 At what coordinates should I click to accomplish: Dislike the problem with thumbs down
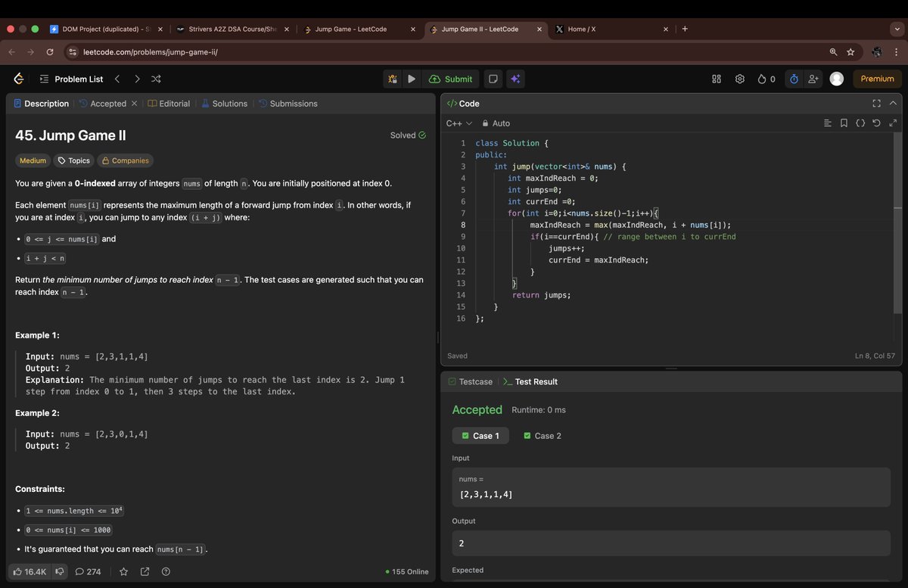(61, 571)
